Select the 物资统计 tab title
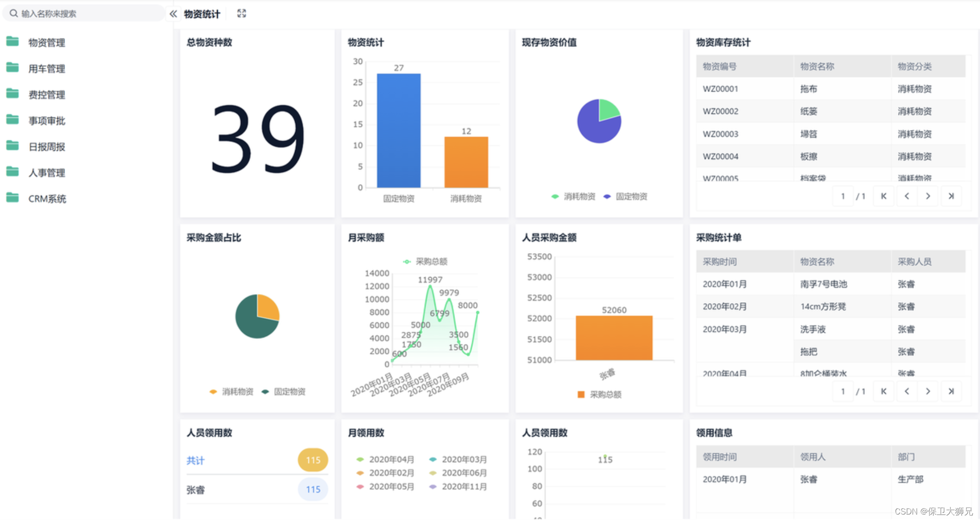 (x=202, y=14)
